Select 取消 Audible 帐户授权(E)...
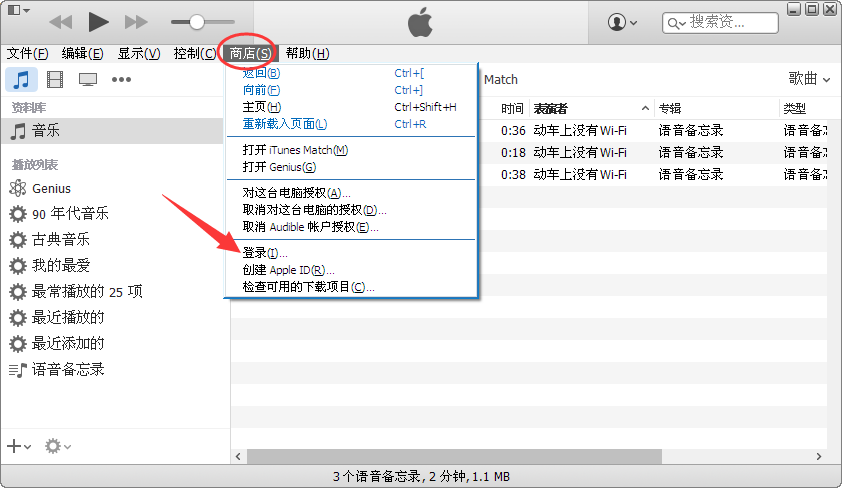This screenshot has width=842, height=488. click(x=352, y=227)
